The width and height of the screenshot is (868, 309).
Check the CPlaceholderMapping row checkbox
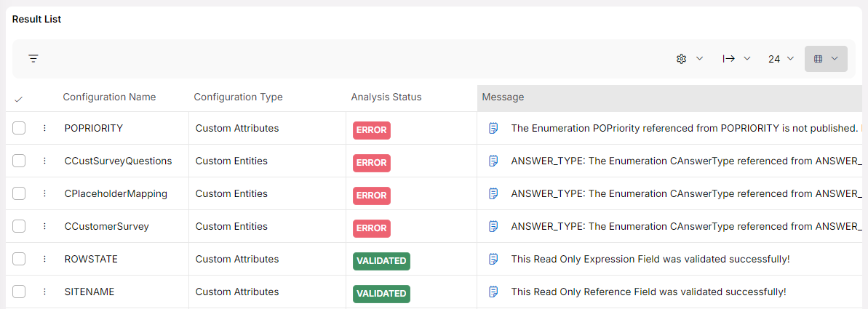[19, 193]
